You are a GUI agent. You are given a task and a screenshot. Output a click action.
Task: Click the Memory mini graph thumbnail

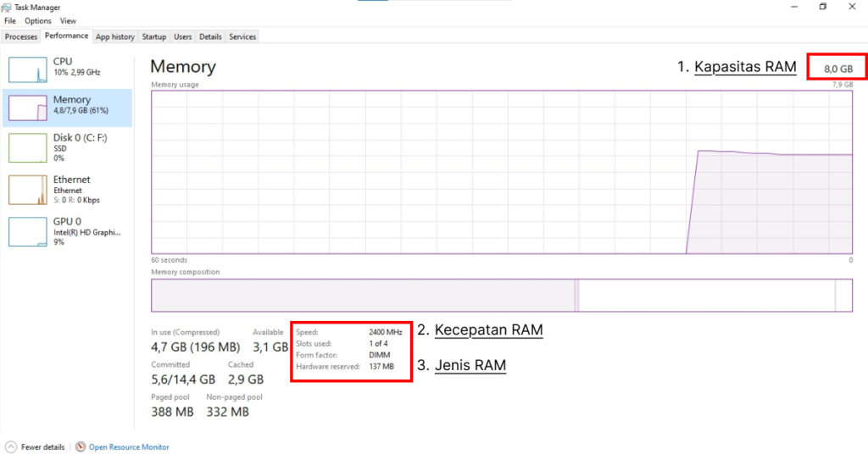pos(28,108)
